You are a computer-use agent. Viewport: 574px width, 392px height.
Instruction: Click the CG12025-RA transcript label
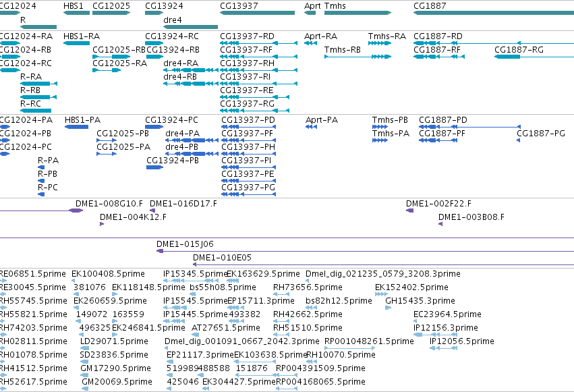pos(119,63)
